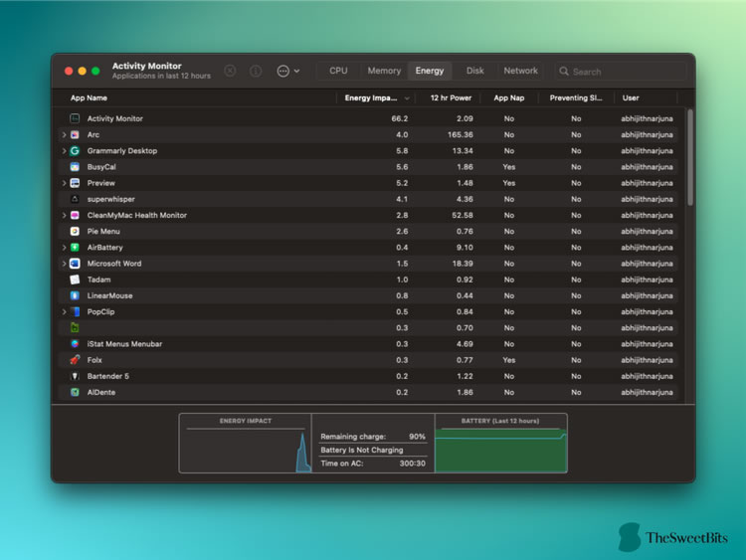The height and width of the screenshot is (560, 746).
Task: Select the Activity Monitor row name
Action: [x=114, y=118]
